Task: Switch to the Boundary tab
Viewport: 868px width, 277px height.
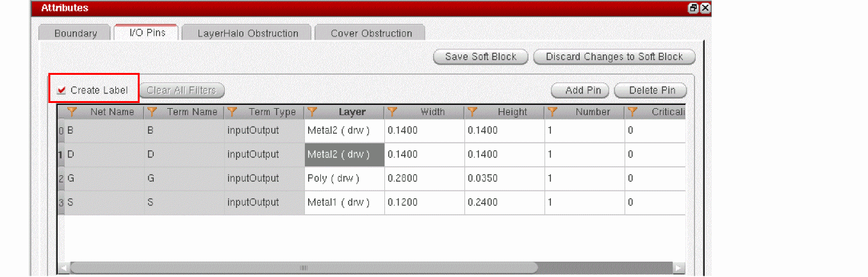Action: point(76,33)
